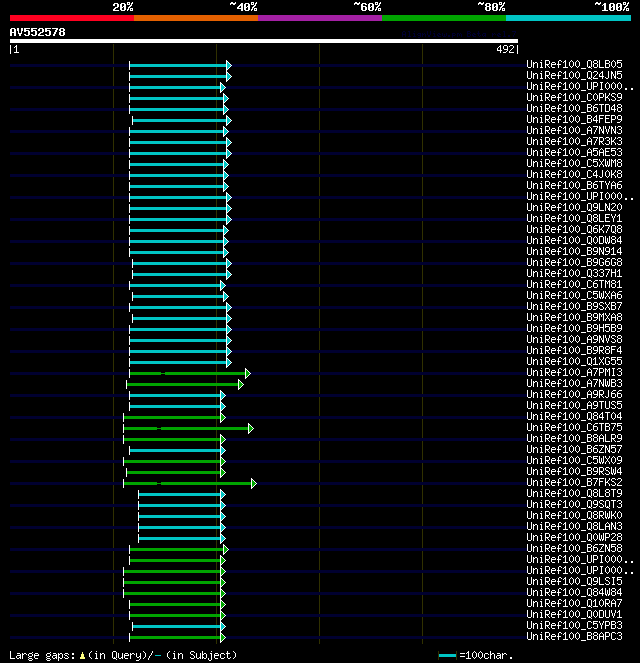640x663 pixels.
Task: Select the UniRef100_B9SXB7 label
Action: click(574, 306)
